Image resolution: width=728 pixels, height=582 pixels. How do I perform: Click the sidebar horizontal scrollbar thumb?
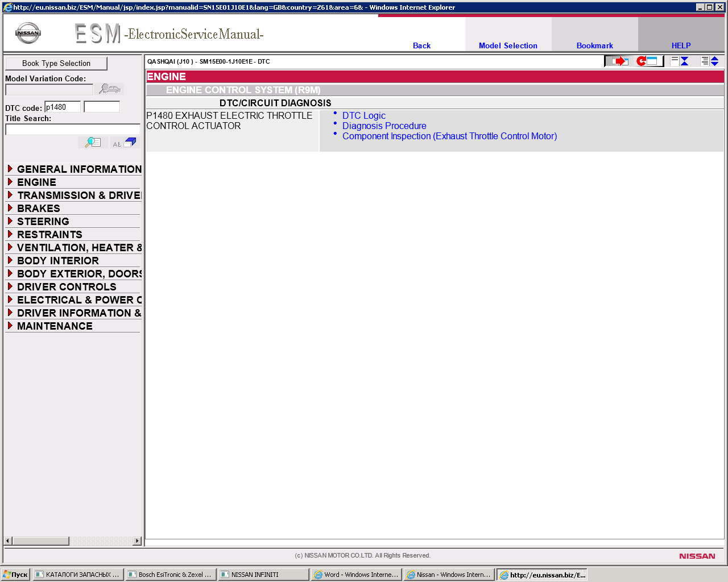coord(40,541)
